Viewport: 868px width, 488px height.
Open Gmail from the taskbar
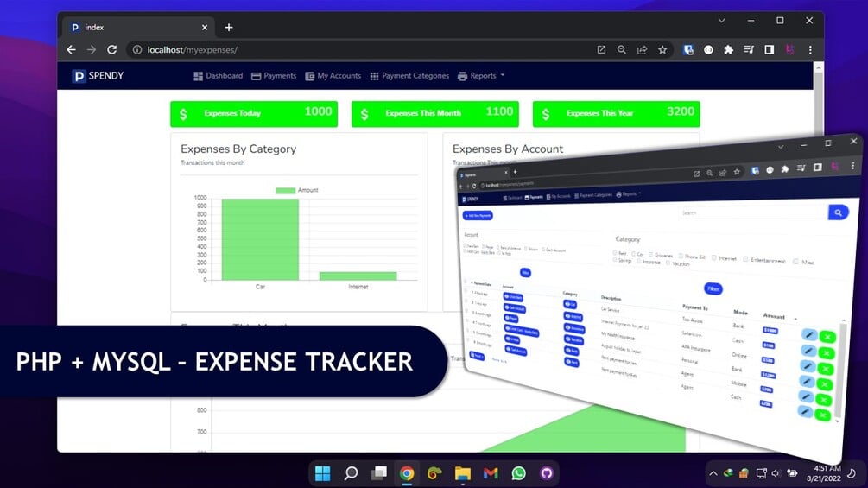click(x=491, y=473)
